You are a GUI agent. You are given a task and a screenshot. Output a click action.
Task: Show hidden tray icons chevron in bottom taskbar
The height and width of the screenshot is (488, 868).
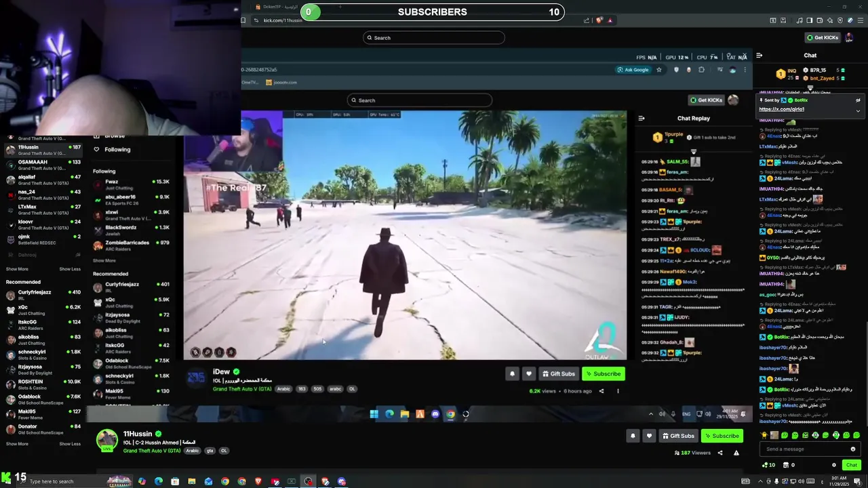point(759,481)
